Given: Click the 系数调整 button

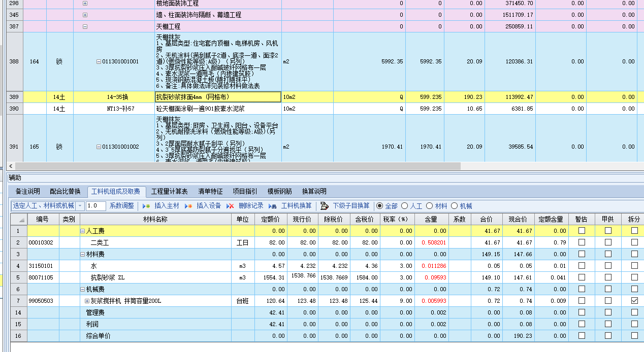Looking at the screenshot, I should click(122, 206).
